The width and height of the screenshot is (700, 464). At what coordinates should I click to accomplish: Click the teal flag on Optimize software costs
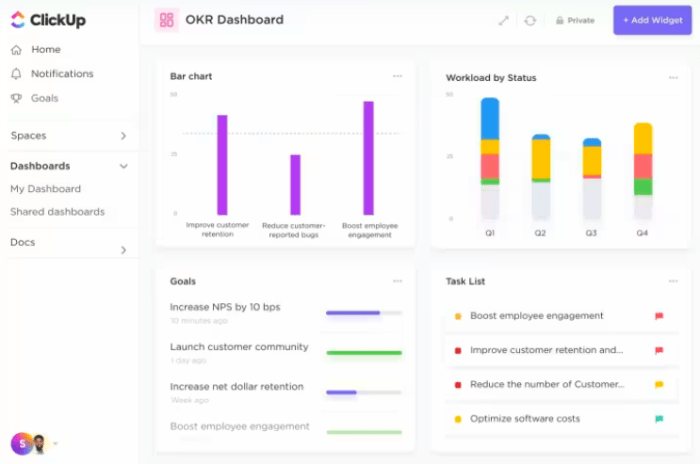click(659, 419)
